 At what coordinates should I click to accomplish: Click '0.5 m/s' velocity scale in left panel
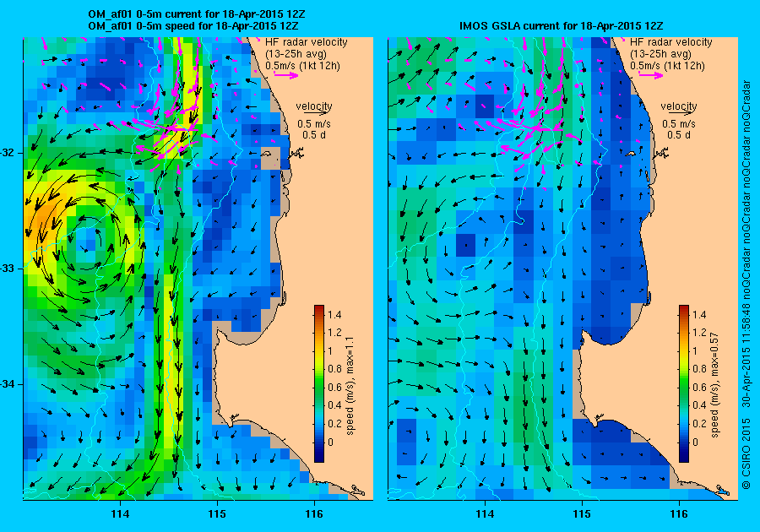point(314,124)
